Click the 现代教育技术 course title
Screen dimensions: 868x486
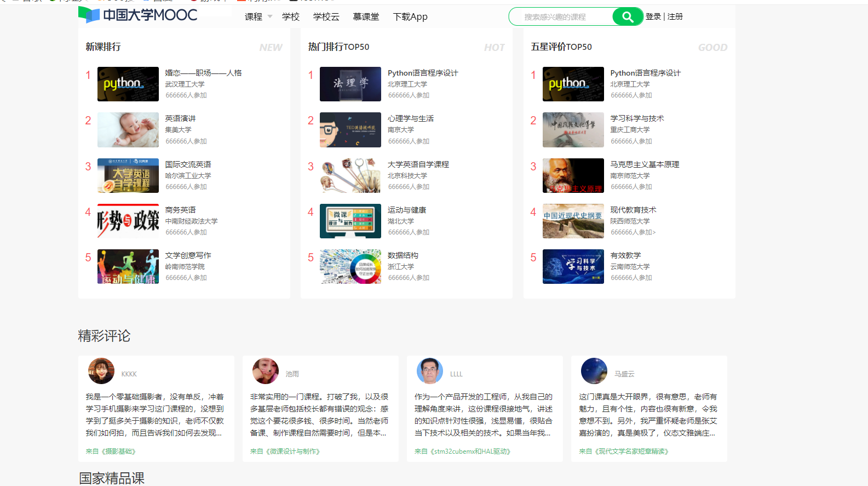(634, 210)
